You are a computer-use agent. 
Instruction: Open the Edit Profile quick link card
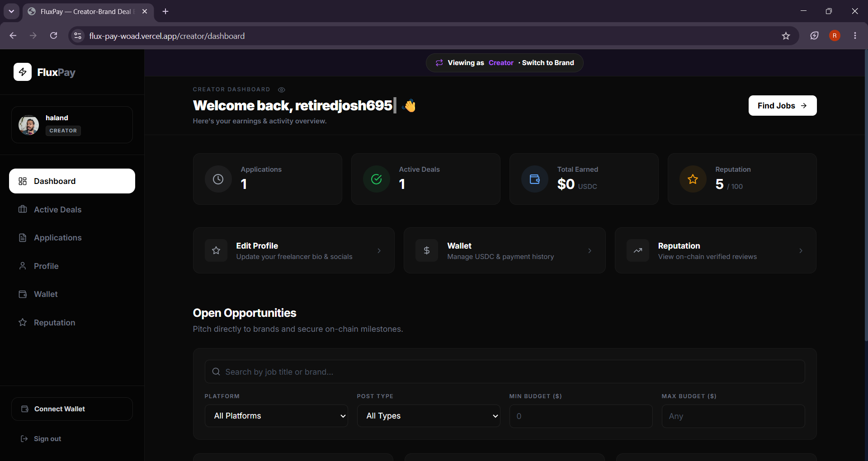click(x=294, y=250)
